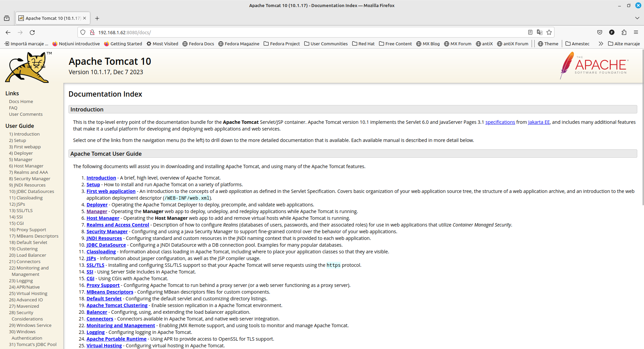Close the Apache Tomcat 10 tab
The width and height of the screenshot is (644, 349).
pyautogui.click(x=85, y=18)
